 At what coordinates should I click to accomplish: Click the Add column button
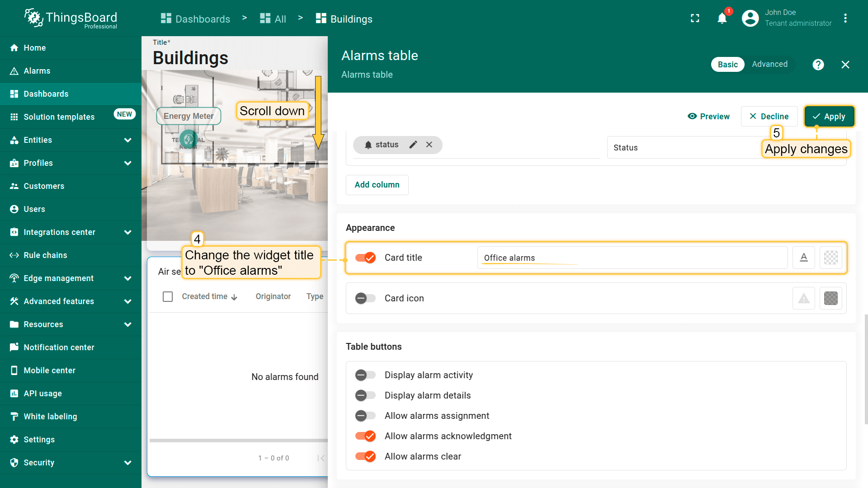click(x=377, y=185)
